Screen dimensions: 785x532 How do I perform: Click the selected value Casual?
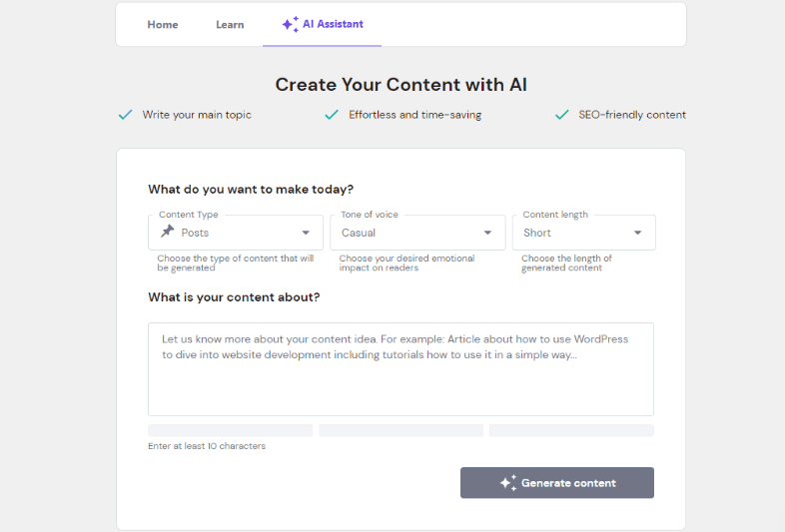pos(359,233)
